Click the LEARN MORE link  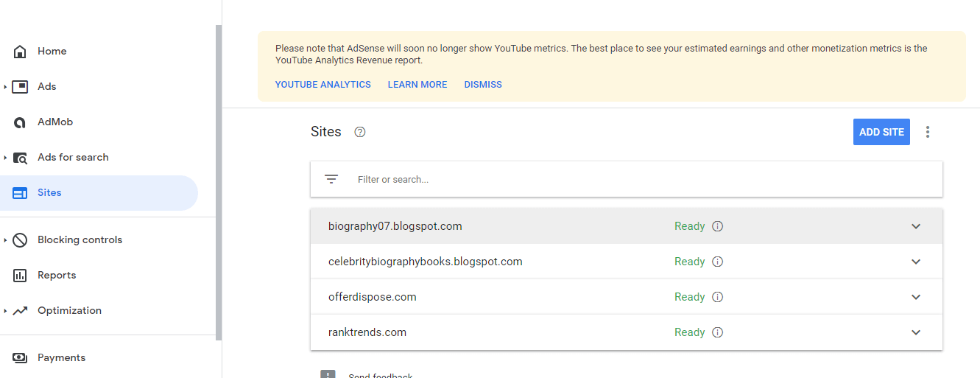[x=417, y=85]
